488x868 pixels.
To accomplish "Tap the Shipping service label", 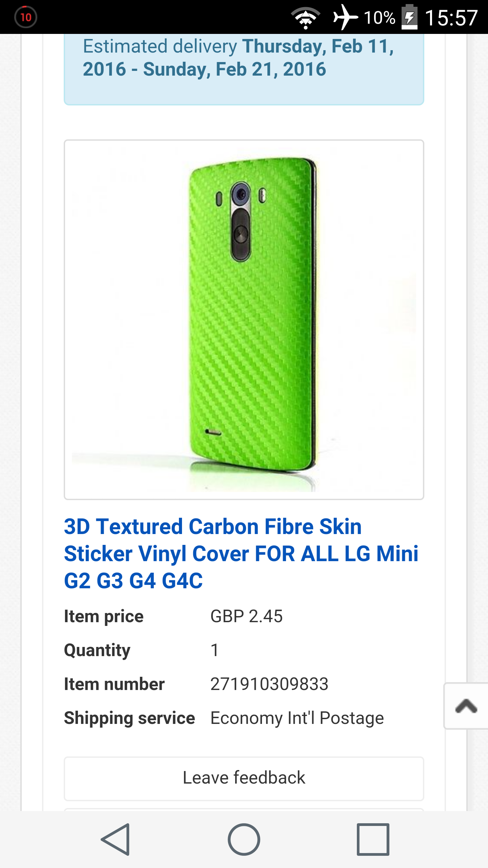I will tap(129, 718).
